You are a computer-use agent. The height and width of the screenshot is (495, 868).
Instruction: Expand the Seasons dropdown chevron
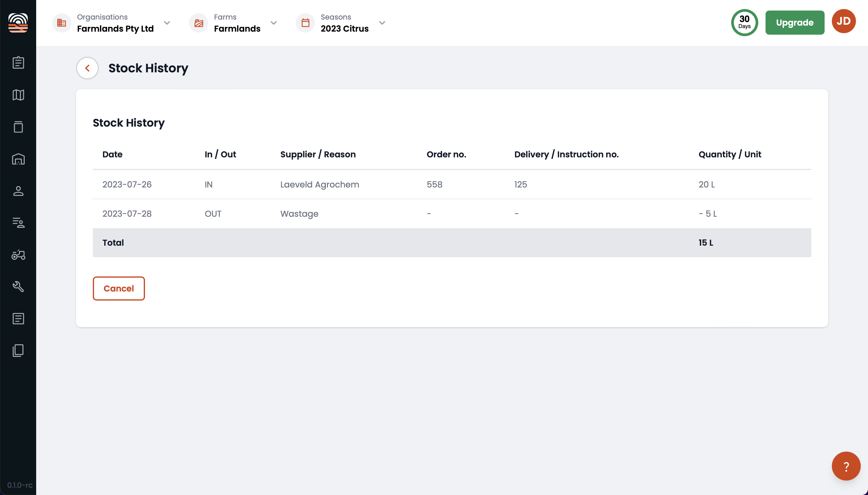[x=382, y=23]
